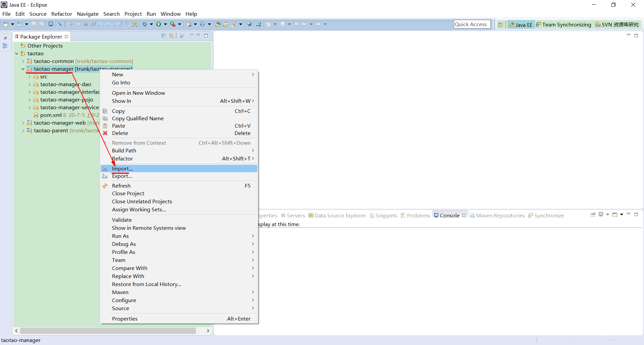The width and height of the screenshot is (644, 345).
Task: Click the Run Last Tool icon
Action: click(x=173, y=24)
